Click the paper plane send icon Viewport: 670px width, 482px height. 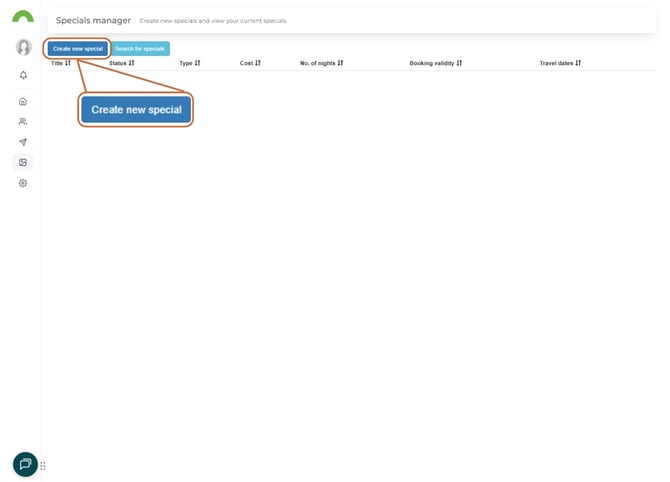(x=23, y=142)
